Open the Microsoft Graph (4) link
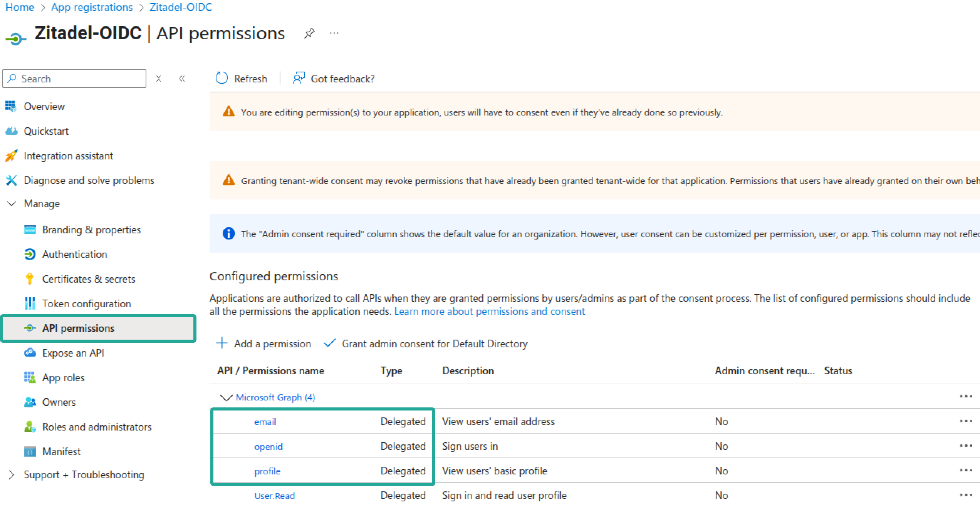 [x=275, y=397]
